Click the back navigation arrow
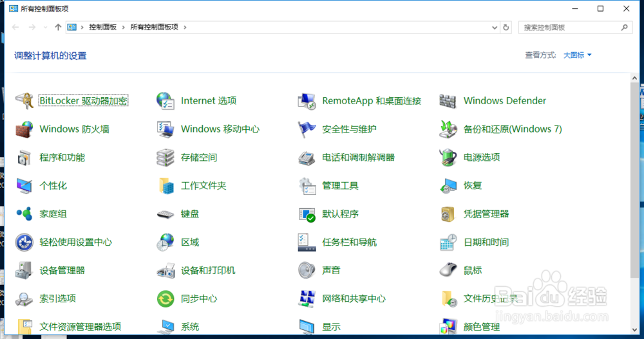The image size is (644, 339). pos(15,27)
